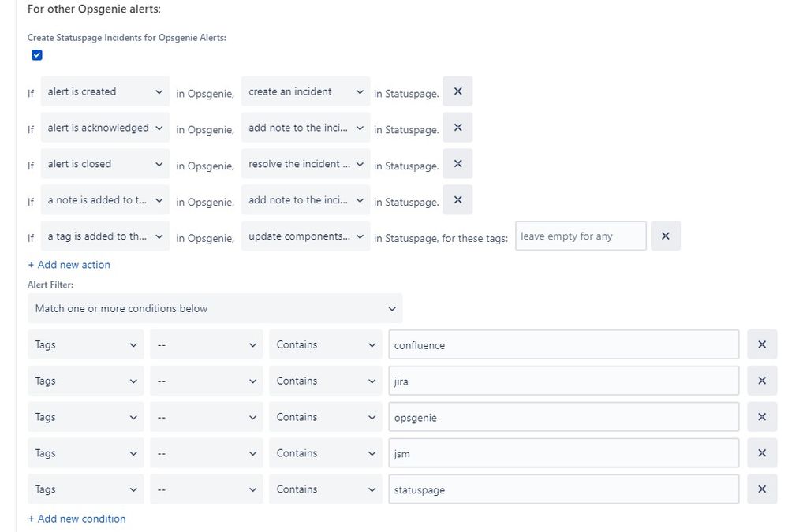Click '+ Add new action' link
The height and width of the screenshot is (532, 788).
(69, 265)
